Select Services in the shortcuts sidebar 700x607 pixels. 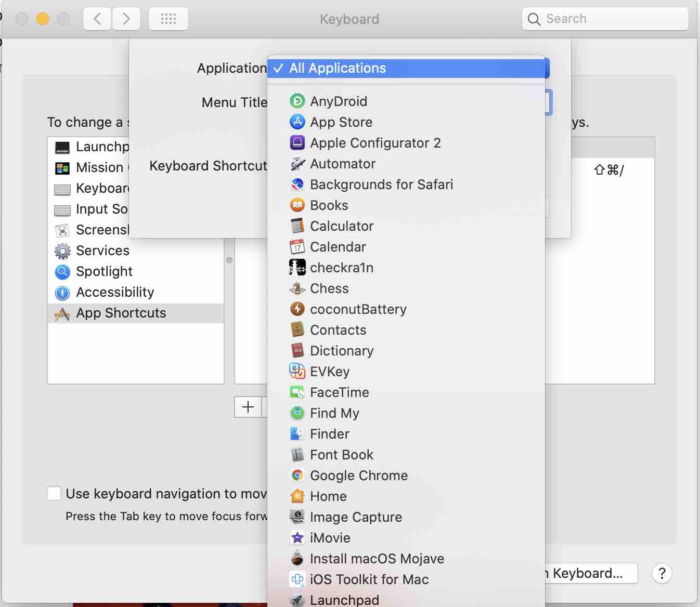click(136, 250)
